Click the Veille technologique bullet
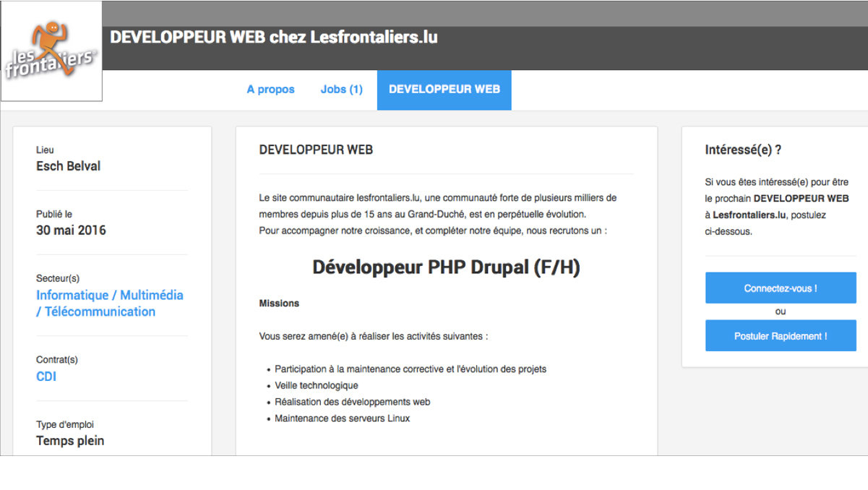Viewport: 868px width, 490px height. 317,385
